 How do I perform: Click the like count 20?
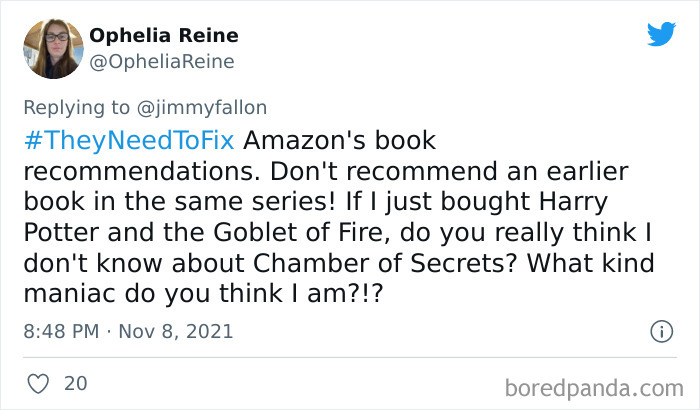(75, 383)
